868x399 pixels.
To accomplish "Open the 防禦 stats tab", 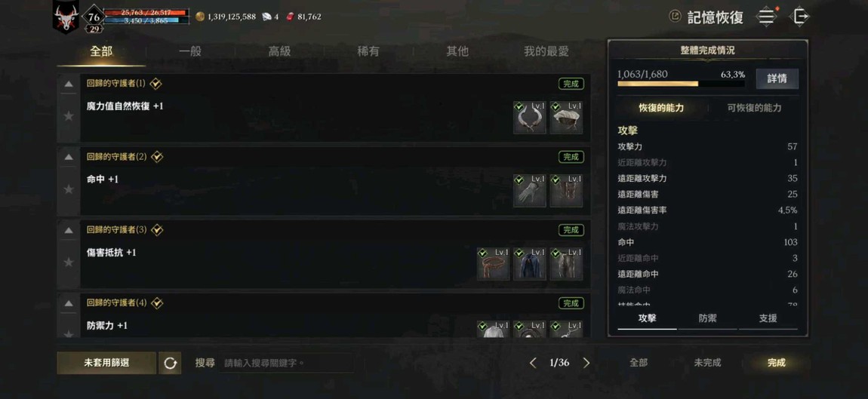I will pos(707,318).
